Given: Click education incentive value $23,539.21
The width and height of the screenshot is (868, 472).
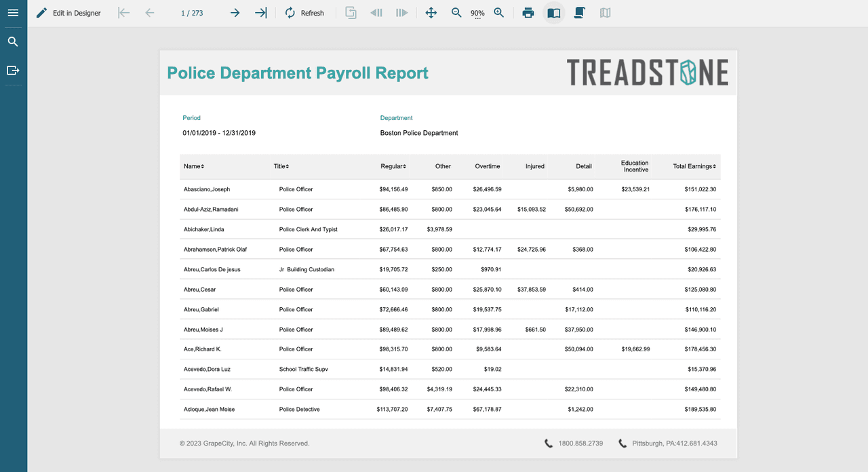Looking at the screenshot, I should (x=635, y=189).
